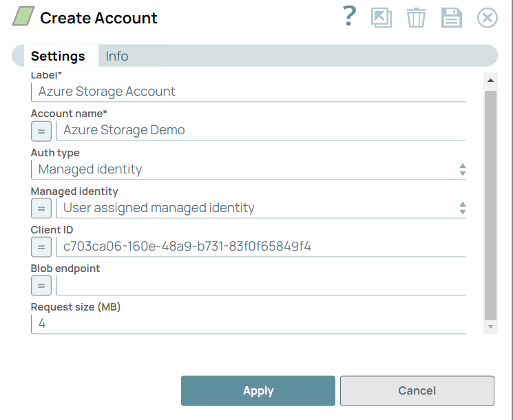This screenshot has width=513, height=420.
Task: Toggle expression for Managed identity field
Action: point(41,208)
